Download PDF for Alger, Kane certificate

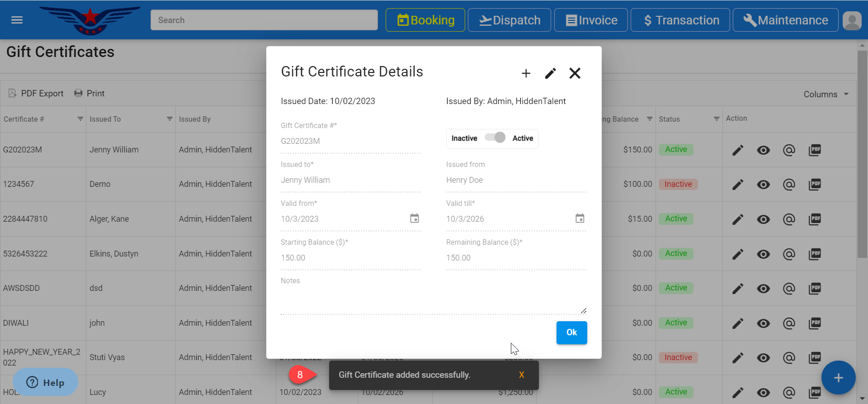[815, 219]
